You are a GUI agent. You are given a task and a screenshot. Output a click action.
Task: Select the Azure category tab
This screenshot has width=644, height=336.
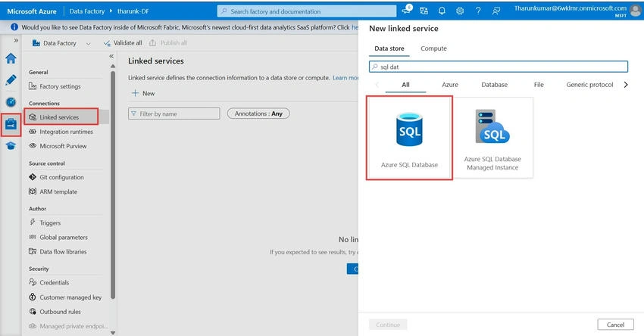[x=450, y=85]
